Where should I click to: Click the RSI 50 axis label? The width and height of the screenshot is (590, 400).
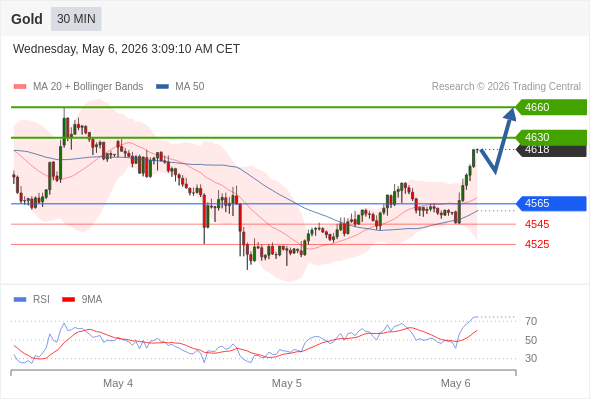click(x=531, y=340)
